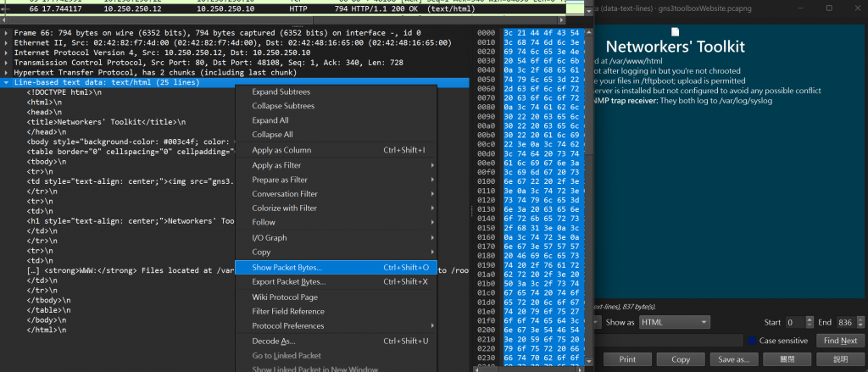Open the I/O Graph submenu
The width and height of the screenshot is (868, 372).
pos(336,237)
